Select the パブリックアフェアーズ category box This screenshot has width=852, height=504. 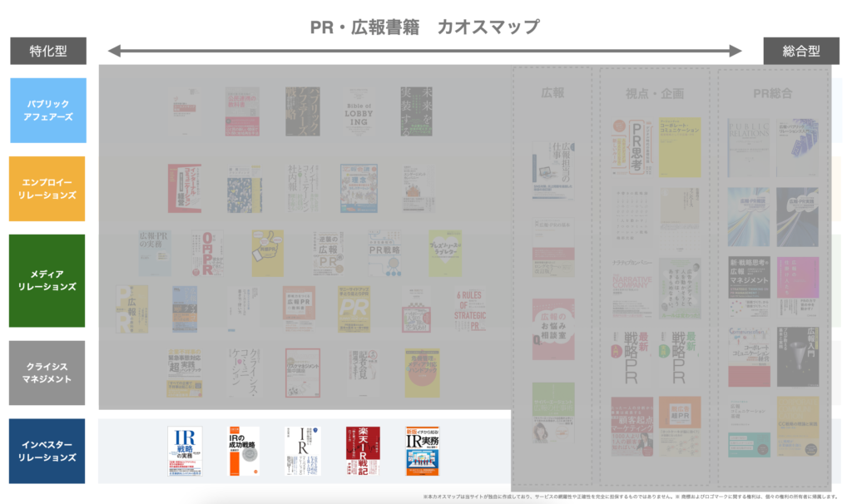click(x=47, y=111)
